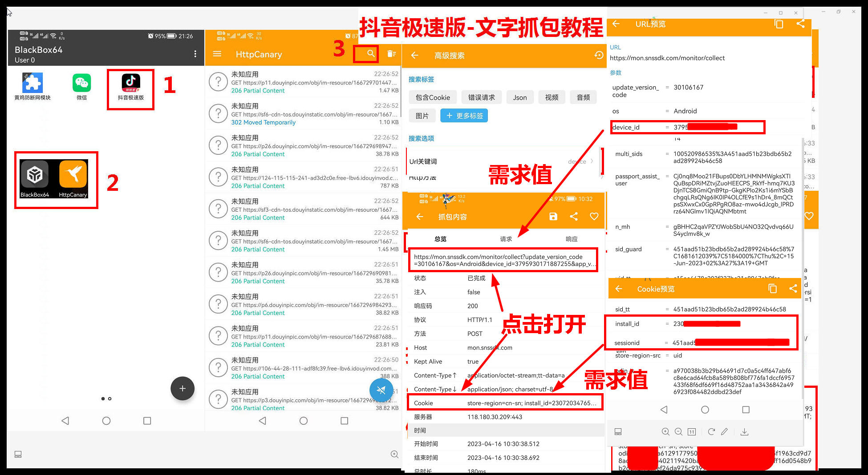Launch the 黄鸡防断网模块 app icon
The width and height of the screenshot is (868, 475).
[32, 86]
